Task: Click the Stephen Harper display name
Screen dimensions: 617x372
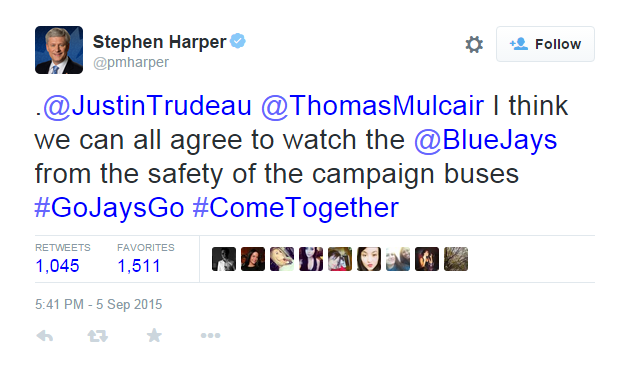Action: pyautogui.click(x=159, y=42)
